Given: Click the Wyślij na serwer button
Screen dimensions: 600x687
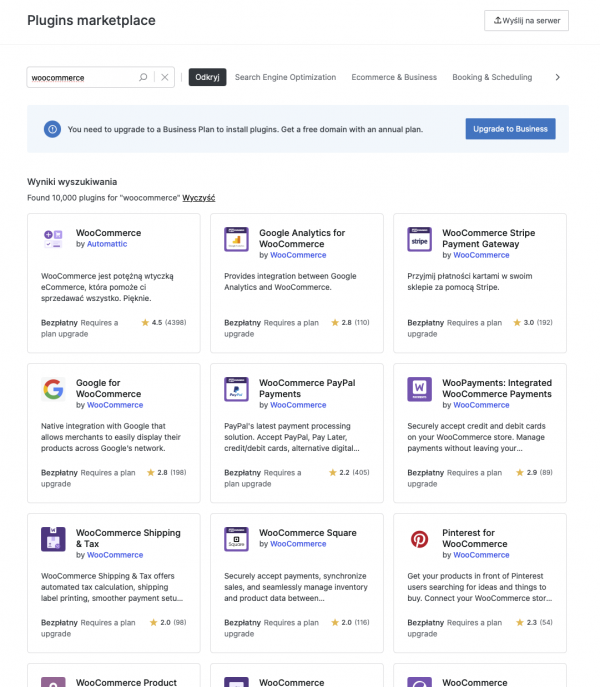Looking at the screenshot, I should coord(526,21).
